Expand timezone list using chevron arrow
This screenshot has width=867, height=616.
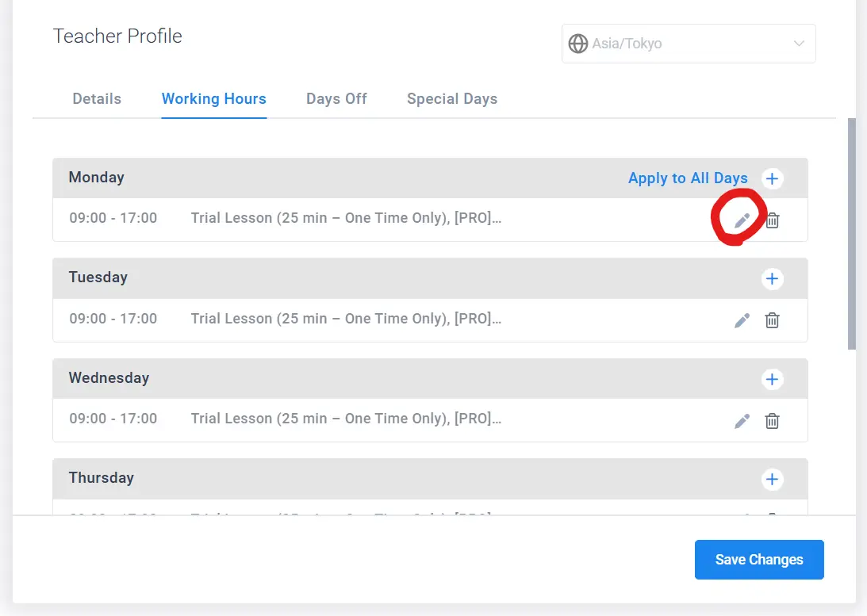799,44
